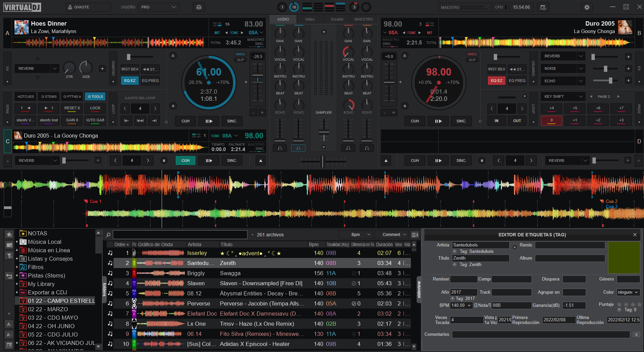Image resolution: width=644 pixels, height=352 pixels.
Task: Adjust SAMPLER volume fader
Action: pos(324,132)
